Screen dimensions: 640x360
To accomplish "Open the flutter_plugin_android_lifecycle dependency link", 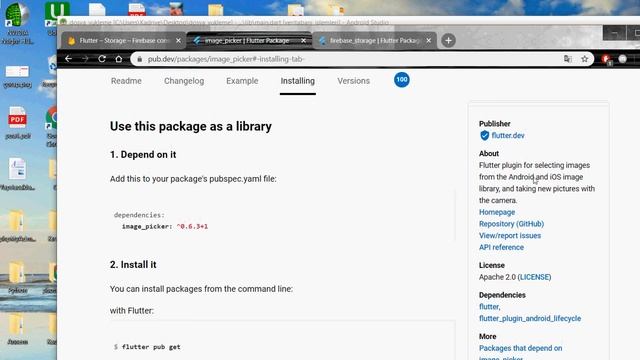I will 530,318.
